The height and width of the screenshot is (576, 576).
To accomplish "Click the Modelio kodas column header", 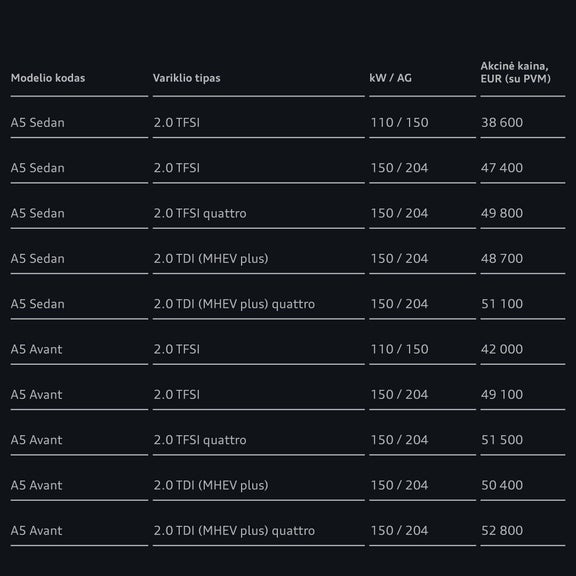I will 48,78.
